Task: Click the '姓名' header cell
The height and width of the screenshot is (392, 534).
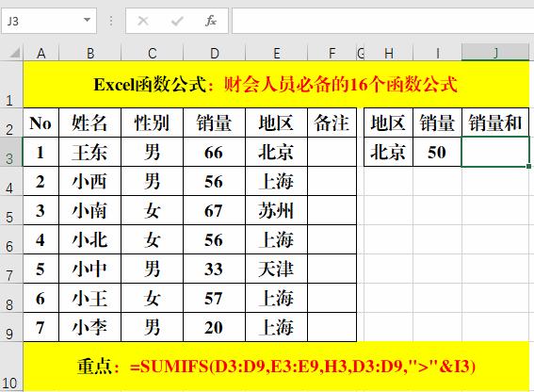Action: click(89, 122)
